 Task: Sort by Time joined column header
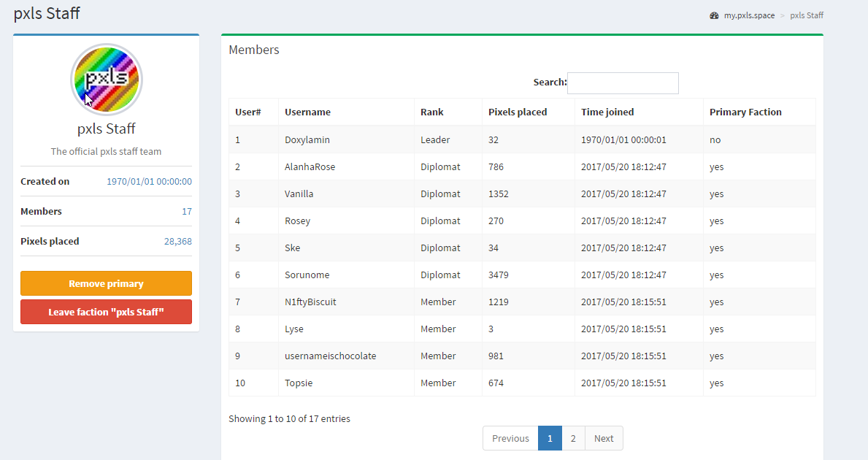[607, 112]
